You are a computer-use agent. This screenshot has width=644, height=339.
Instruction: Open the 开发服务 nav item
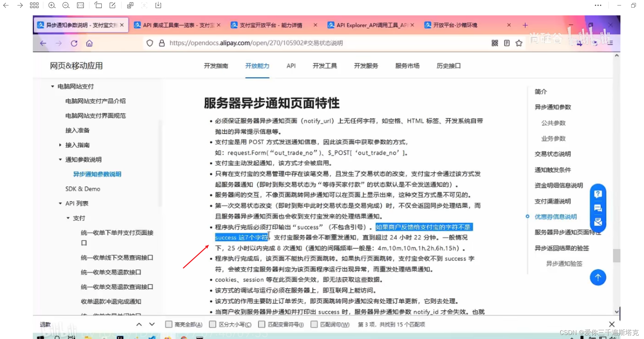click(366, 66)
